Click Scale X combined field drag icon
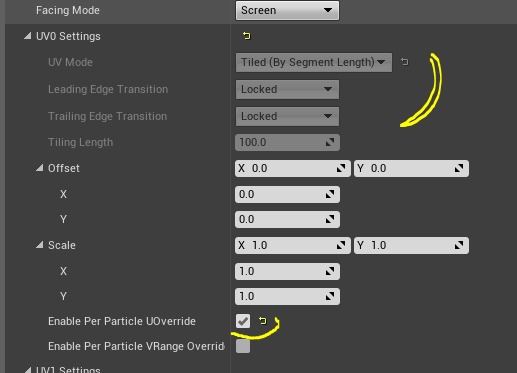This screenshot has width=517, height=373. tap(341, 245)
